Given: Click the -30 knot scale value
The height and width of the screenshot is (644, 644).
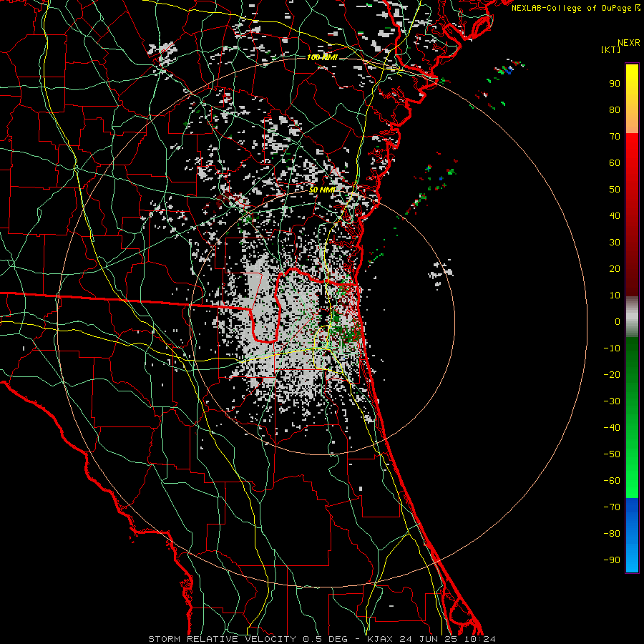Looking at the screenshot, I should point(612,401).
